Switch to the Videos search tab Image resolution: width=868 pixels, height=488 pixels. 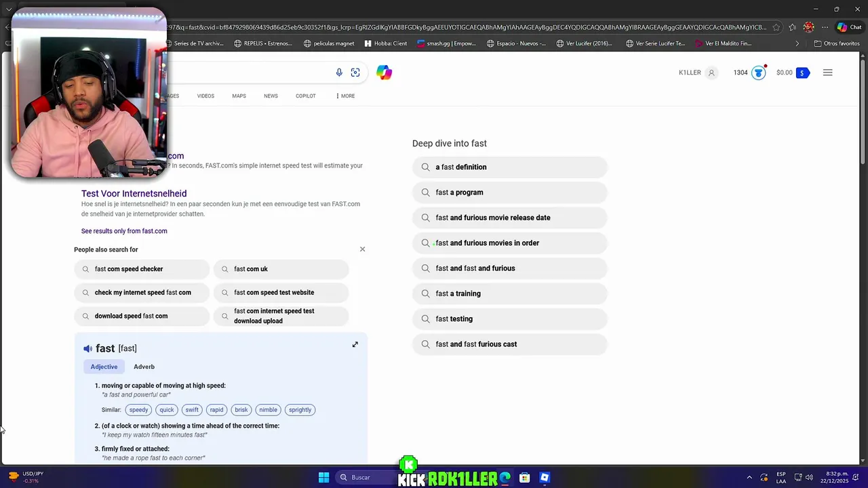pos(205,96)
